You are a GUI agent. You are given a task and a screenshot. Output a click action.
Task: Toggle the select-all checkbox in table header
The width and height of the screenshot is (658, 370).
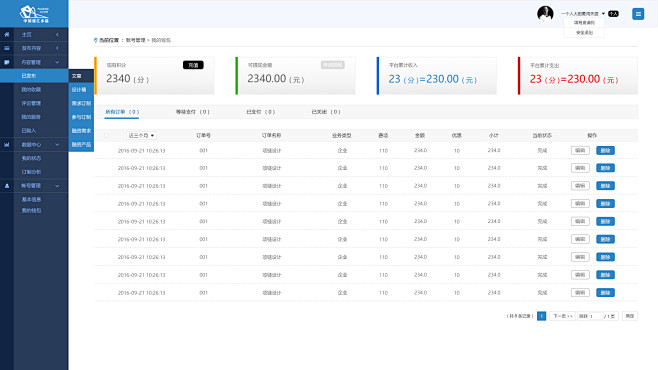(107, 135)
